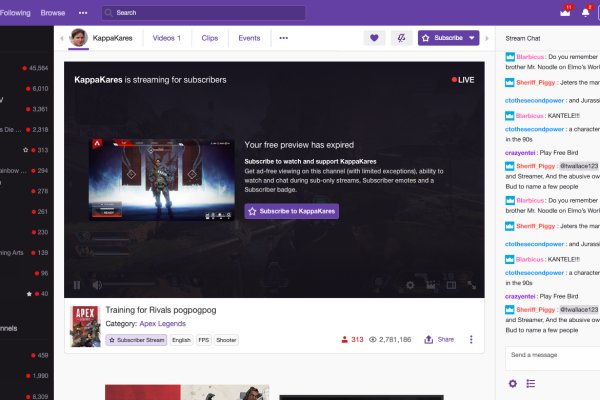Click the heart follow icon
Image resolution: width=600 pixels, height=400 pixels.
375,38
